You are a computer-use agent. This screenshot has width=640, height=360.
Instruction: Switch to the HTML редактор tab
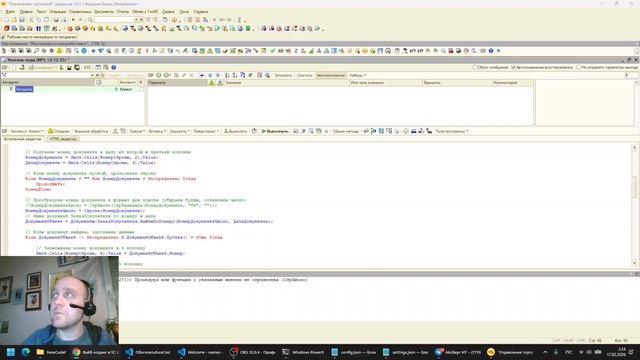[x=63, y=139]
